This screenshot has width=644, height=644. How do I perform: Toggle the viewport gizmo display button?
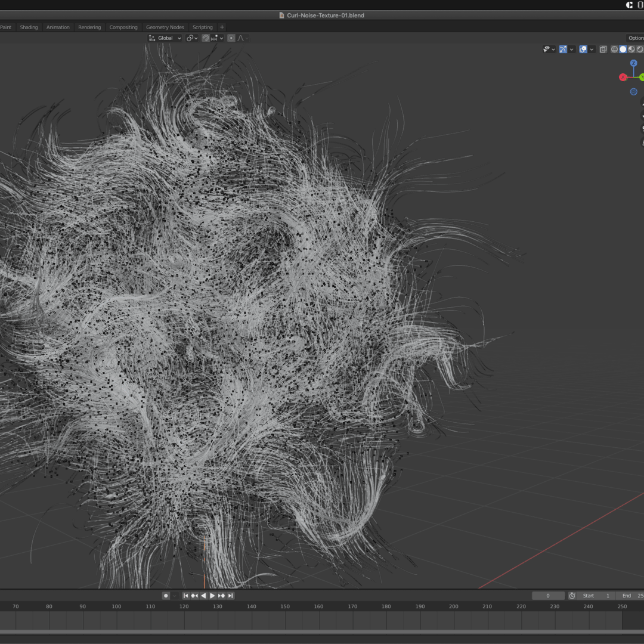[x=563, y=49]
